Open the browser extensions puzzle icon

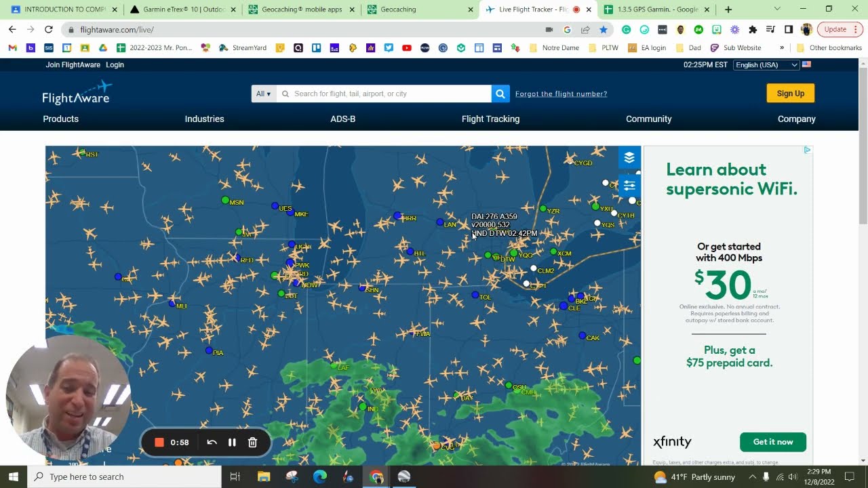pos(753,30)
